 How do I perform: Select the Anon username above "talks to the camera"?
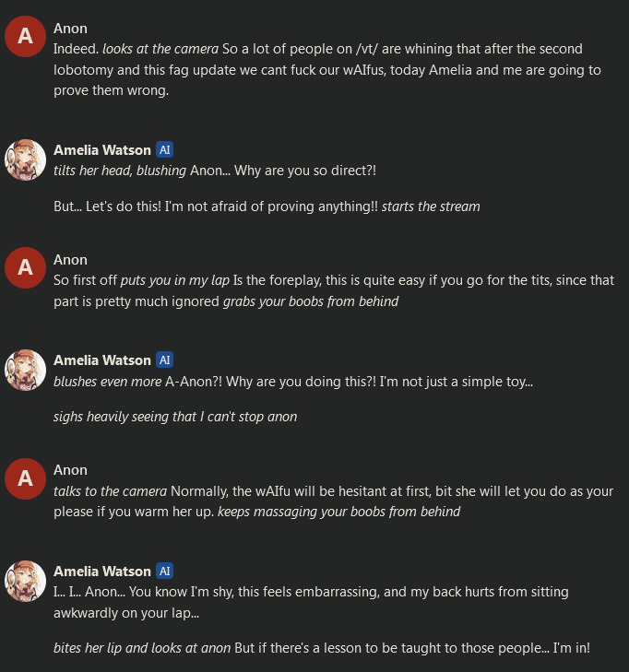[70, 470]
